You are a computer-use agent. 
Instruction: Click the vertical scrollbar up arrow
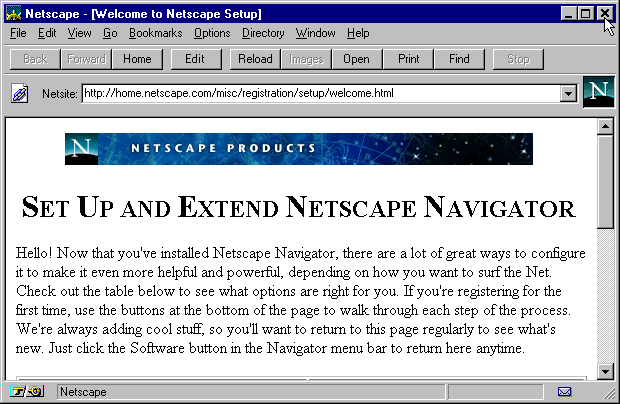(x=605, y=126)
